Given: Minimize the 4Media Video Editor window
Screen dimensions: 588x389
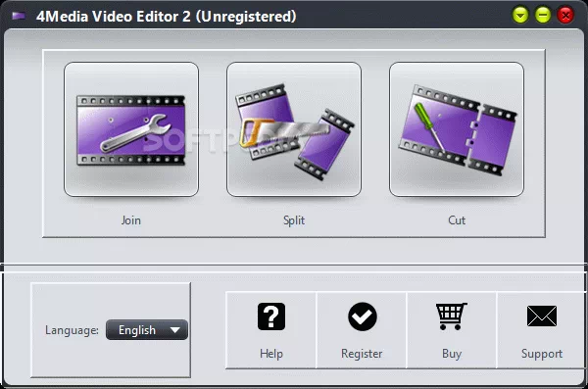Looking at the screenshot, I should coord(543,16).
